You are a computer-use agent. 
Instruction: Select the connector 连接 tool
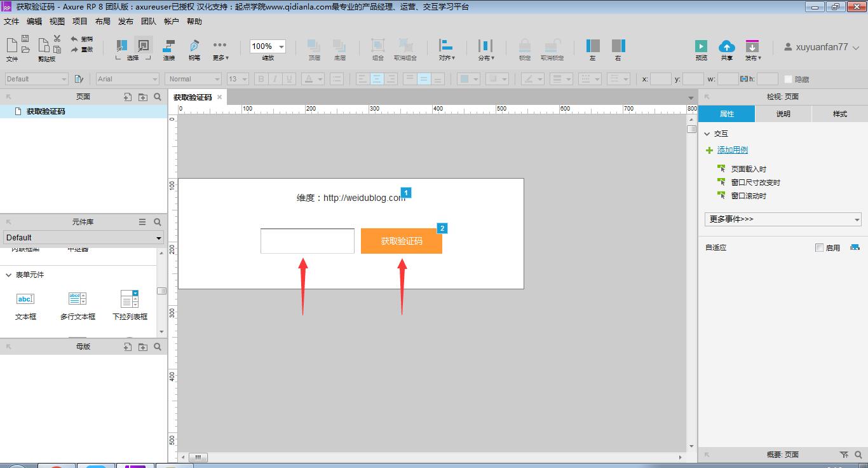[169, 50]
